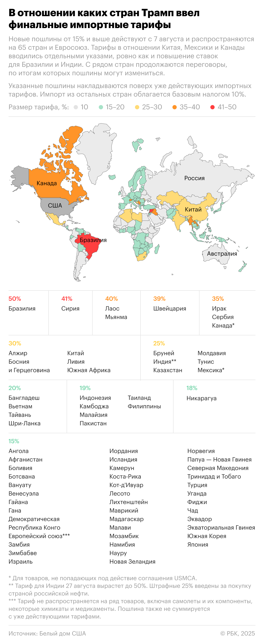Select the Канада label on the map

(47, 183)
